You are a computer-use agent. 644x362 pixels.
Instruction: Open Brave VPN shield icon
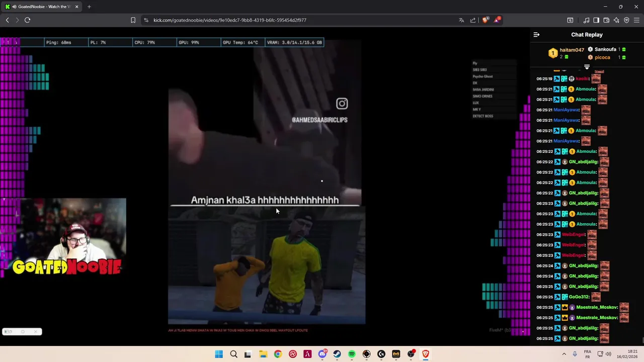coord(626,20)
